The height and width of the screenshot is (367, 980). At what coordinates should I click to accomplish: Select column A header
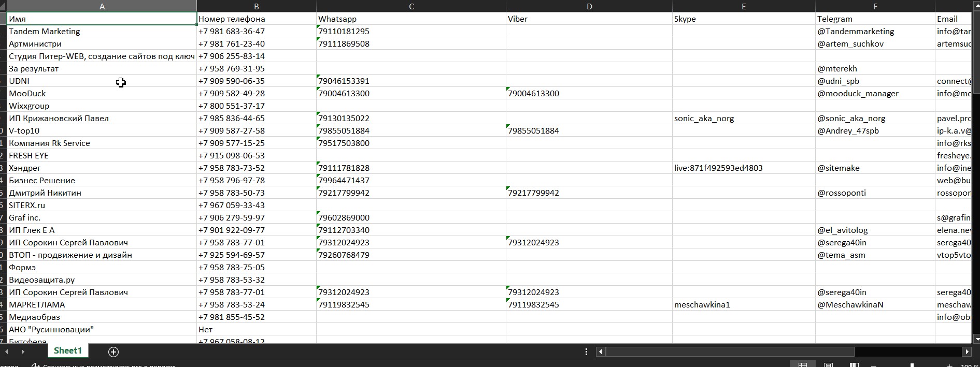(102, 6)
